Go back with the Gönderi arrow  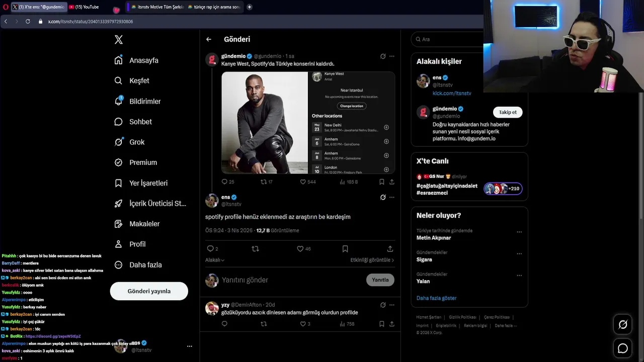[208, 39]
